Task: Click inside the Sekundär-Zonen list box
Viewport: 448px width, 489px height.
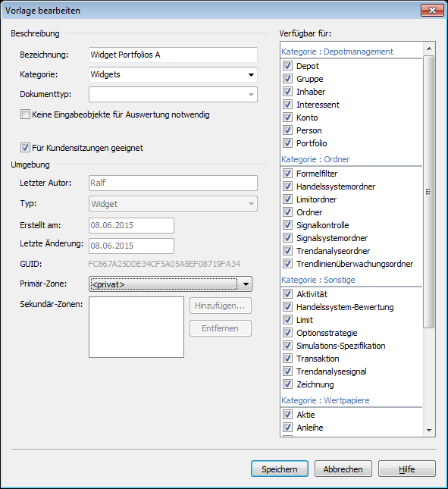Action: click(136, 327)
